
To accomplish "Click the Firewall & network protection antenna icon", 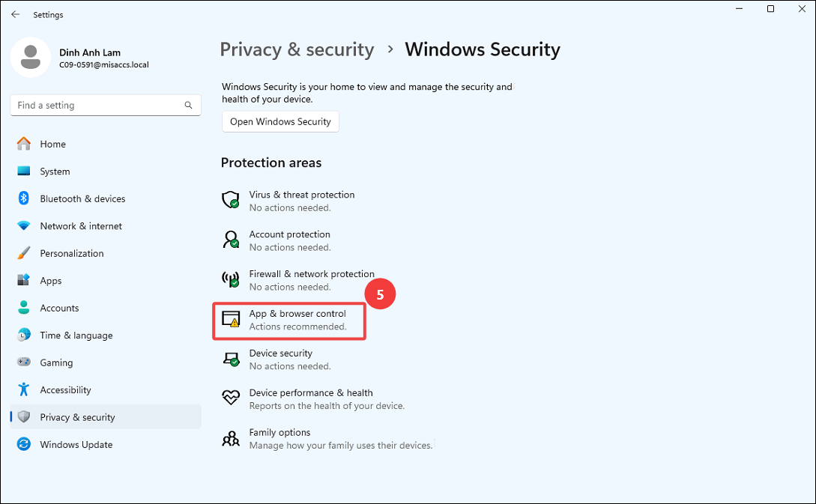I will pos(231,279).
